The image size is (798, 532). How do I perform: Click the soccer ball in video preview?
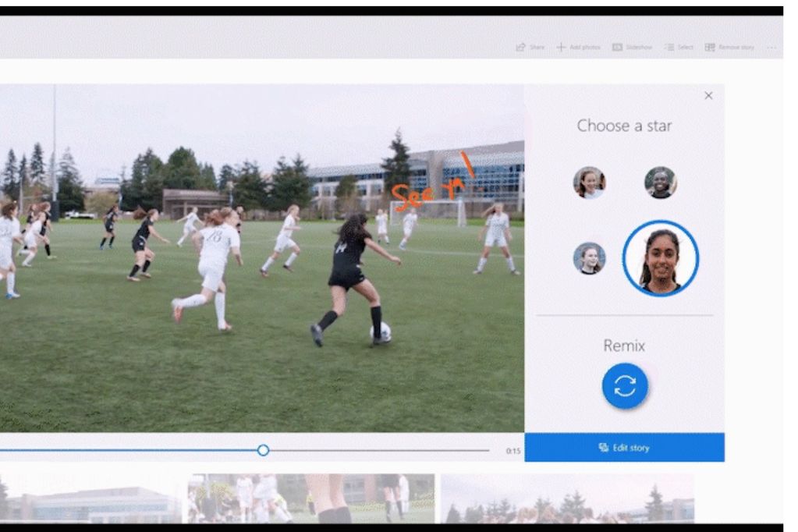tap(381, 333)
